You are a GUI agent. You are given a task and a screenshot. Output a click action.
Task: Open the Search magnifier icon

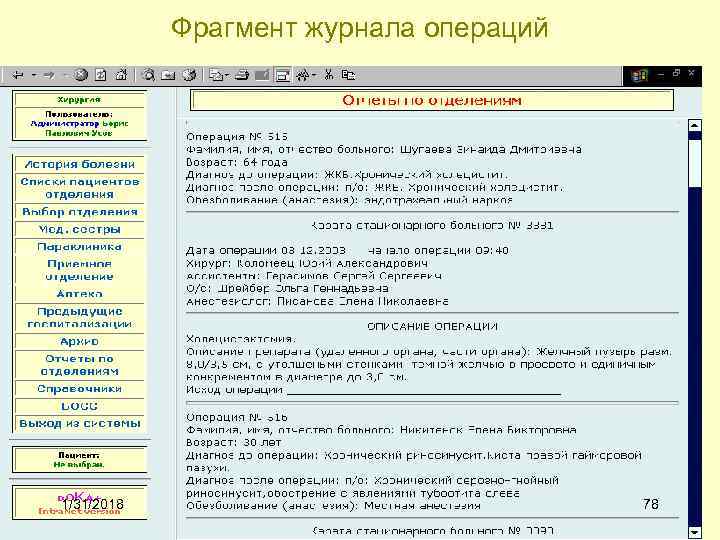pos(147,75)
